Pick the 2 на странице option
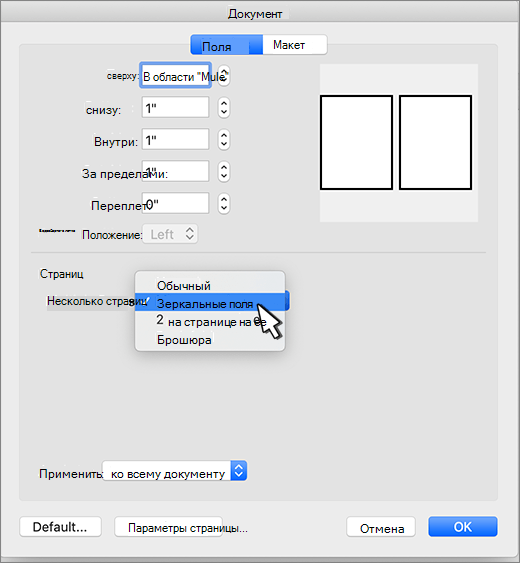This screenshot has height=563, width=520. click(210, 322)
